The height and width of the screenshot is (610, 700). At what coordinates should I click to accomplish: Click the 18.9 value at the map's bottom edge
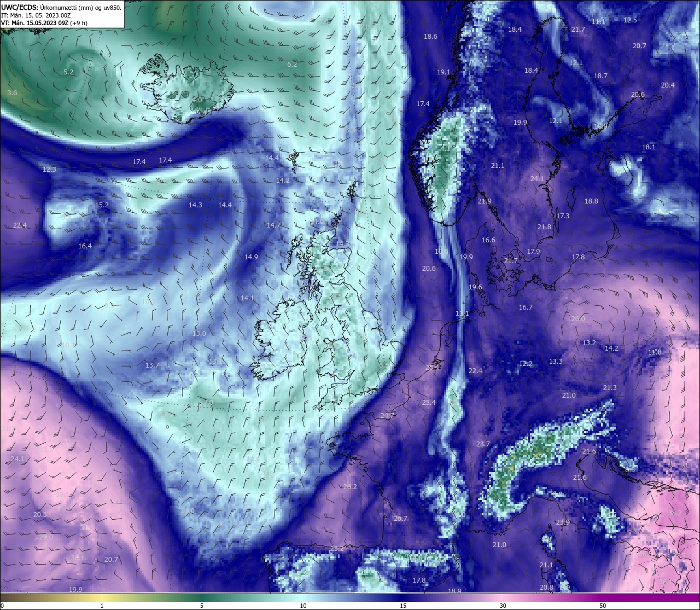point(454,591)
